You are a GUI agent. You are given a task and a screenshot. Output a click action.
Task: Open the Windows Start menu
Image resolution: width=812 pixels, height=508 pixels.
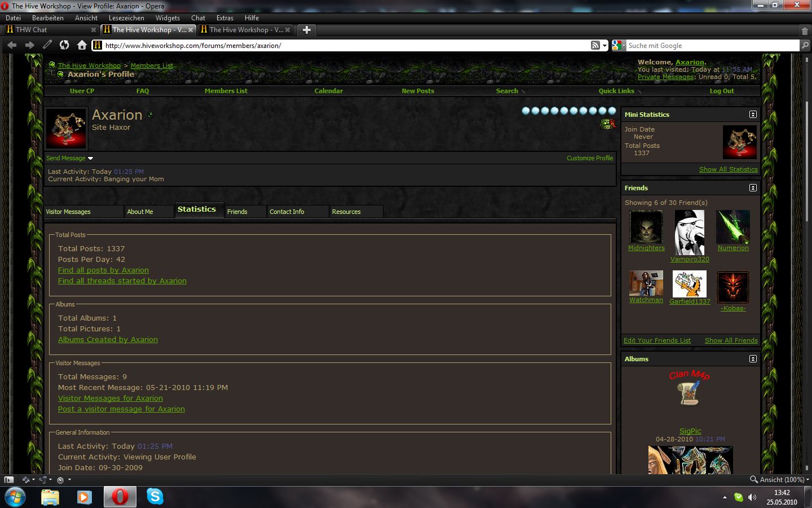coord(15,497)
